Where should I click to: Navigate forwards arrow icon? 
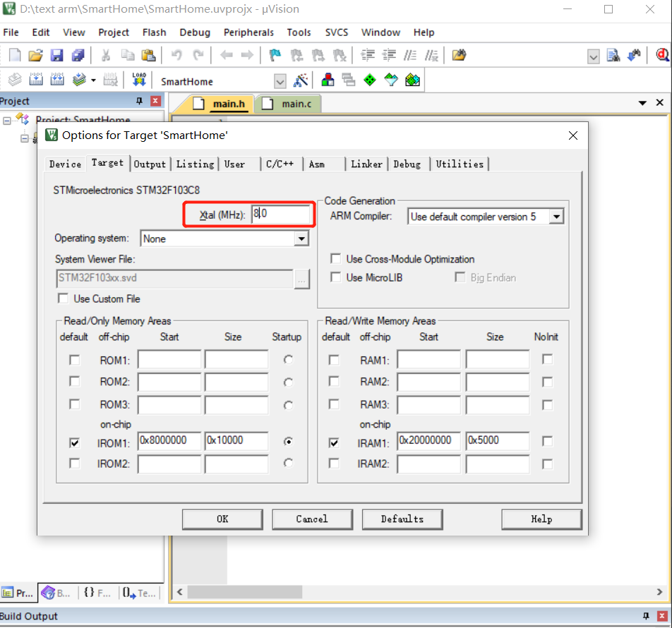[247, 55]
